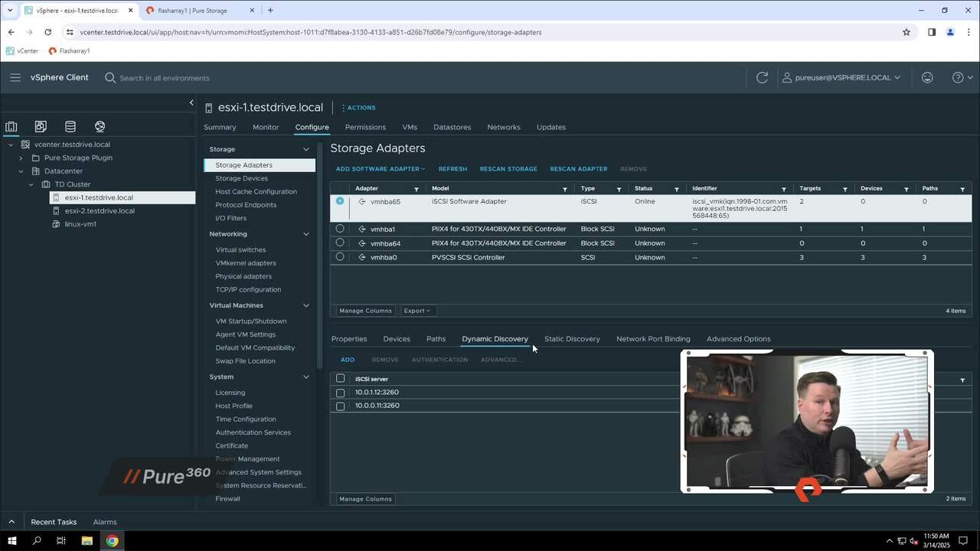Click the vSphere refresh icon in header
The width and height of the screenshot is (980, 551).
[762, 77]
